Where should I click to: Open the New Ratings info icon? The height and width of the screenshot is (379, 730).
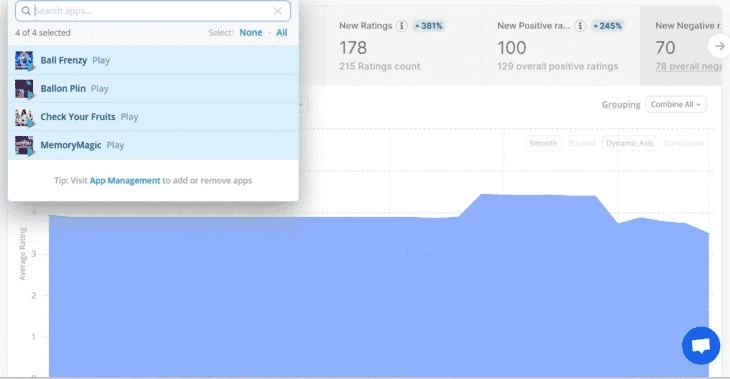(x=401, y=26)
